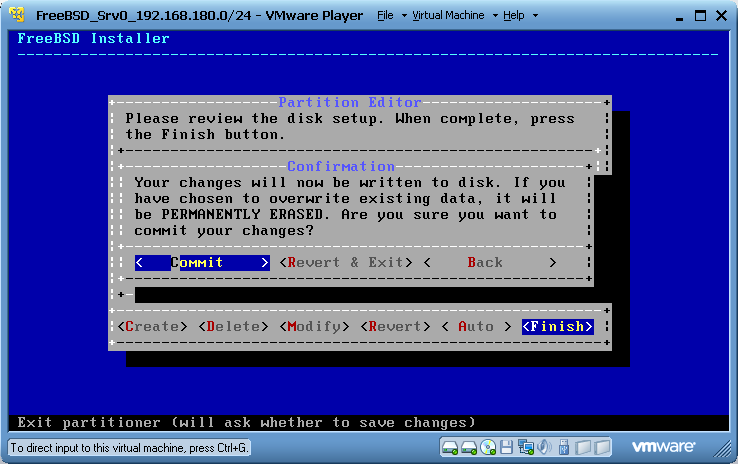Screen dimensions: 738x464
Task: Close the VMware Player window
Action: point(721,16)
